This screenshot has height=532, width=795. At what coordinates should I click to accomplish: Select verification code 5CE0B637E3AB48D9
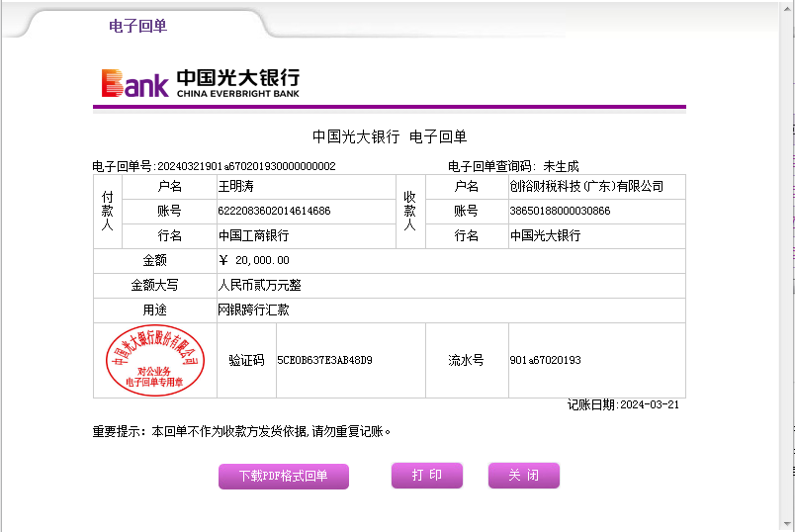tap(324, 360)
